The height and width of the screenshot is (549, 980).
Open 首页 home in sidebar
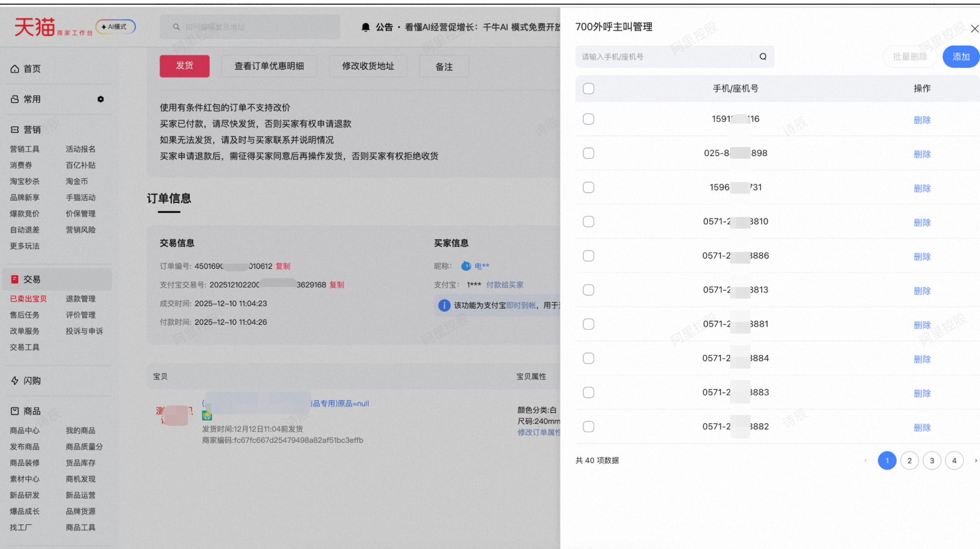coord(26,69)
